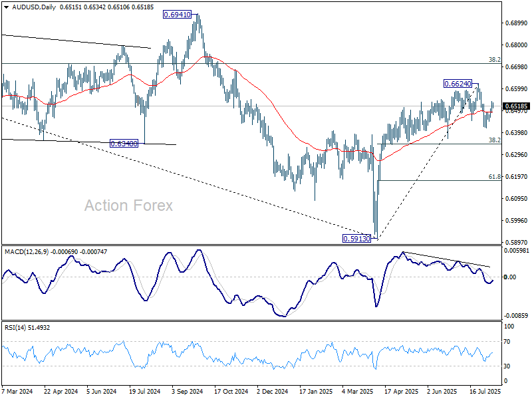The image size is (532, 399).
Task: Click the Action Forex watermark
Action: click(x=128, y=205)
